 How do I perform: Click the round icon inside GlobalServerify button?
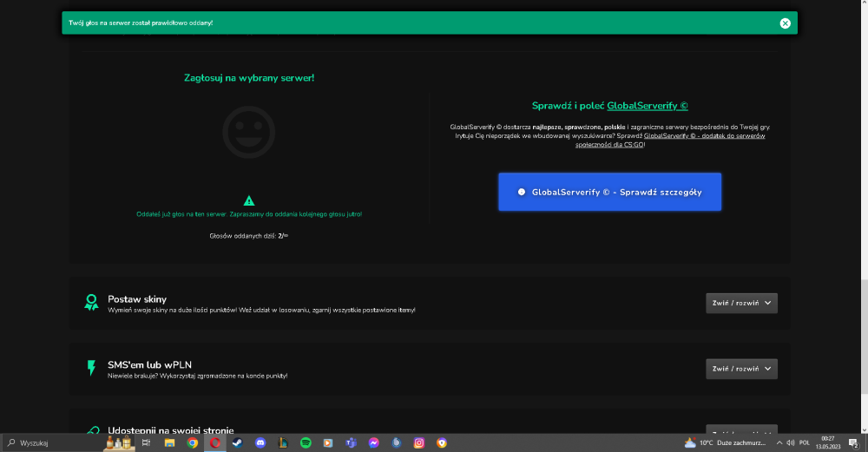click(522, 192)
